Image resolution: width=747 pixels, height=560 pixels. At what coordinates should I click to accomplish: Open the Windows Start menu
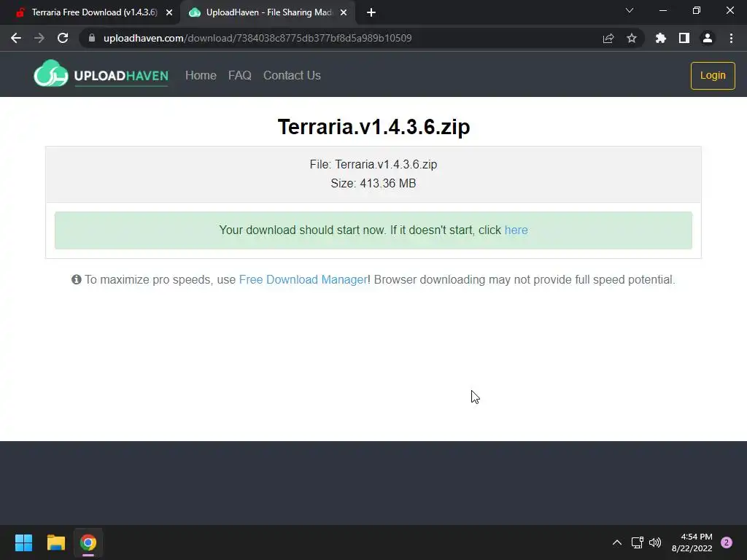tap(24, 542)
